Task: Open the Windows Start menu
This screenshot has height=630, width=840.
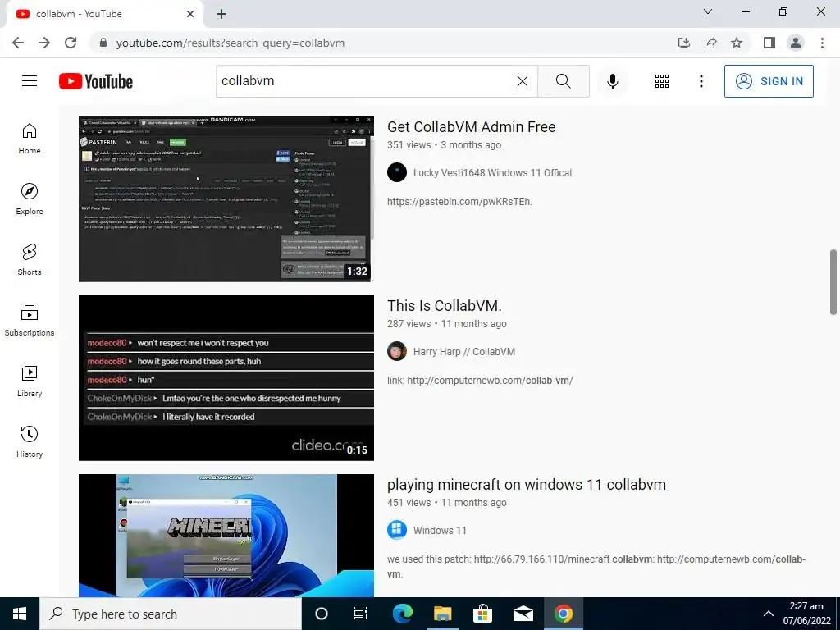Action: pos(20,614)
